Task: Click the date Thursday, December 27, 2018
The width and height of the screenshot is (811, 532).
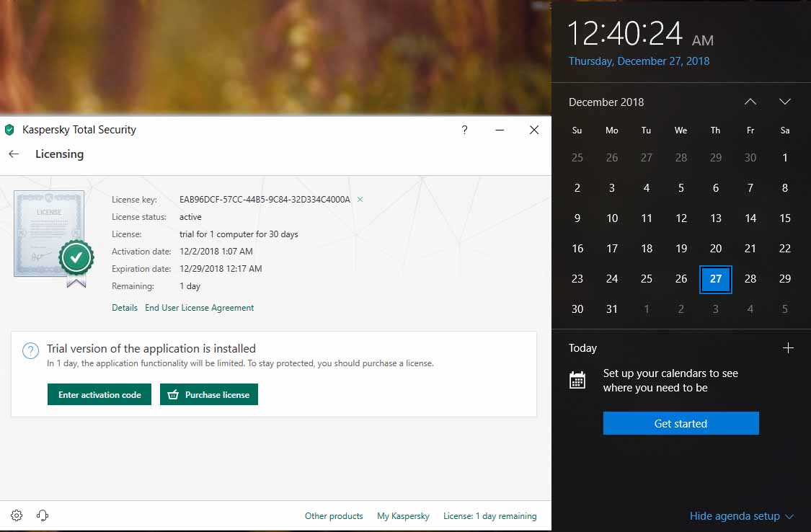Action: [639, 61]
